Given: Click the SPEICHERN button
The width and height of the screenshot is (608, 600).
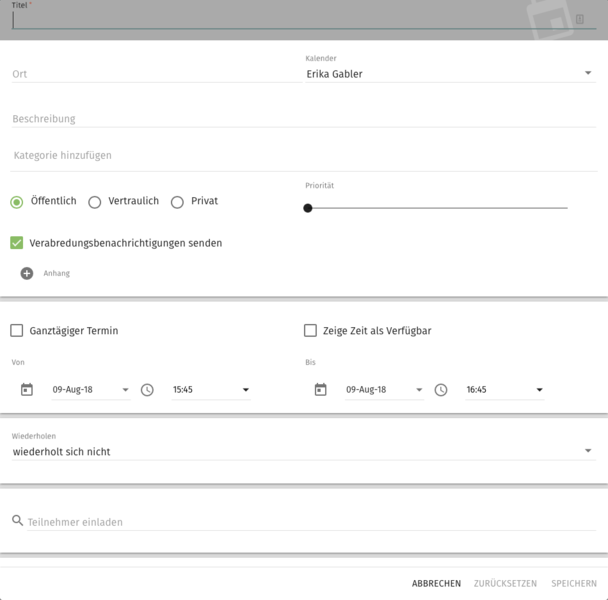Looking at the screenshot, I should pos(574,583).
